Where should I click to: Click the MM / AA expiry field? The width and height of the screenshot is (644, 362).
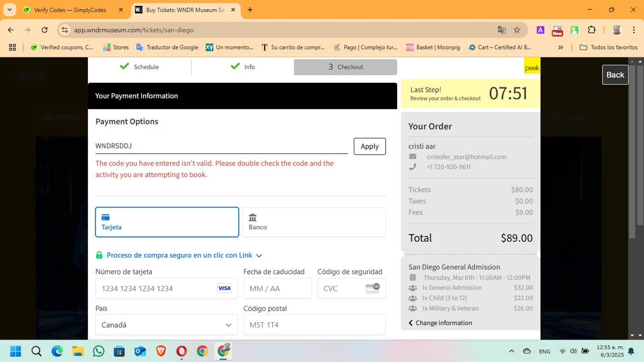[277, 289]
